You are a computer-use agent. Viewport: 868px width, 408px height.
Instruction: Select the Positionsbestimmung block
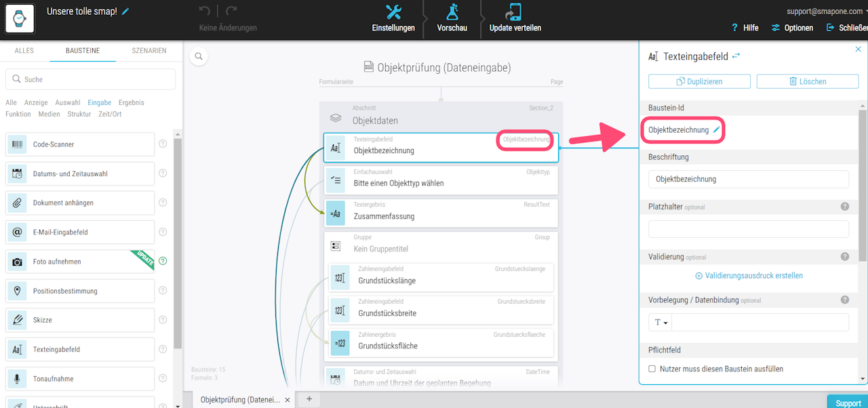click(x=81, y=291)
